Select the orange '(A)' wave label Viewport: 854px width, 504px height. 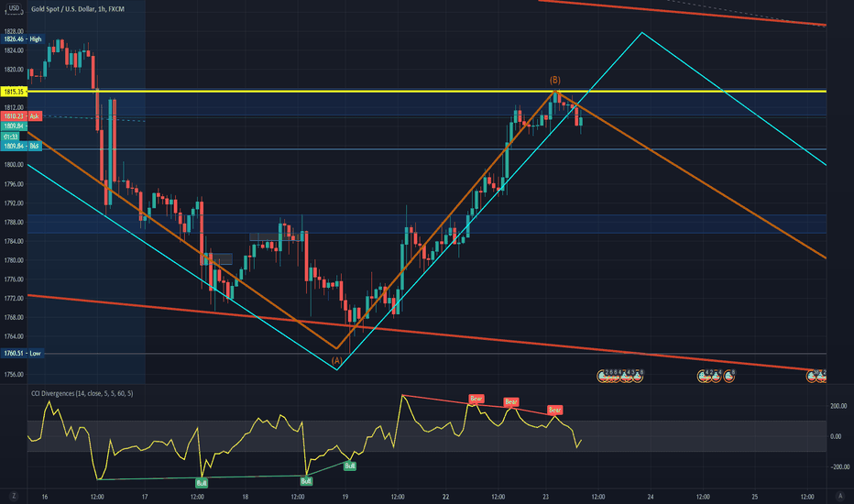(x=336, y=361)
